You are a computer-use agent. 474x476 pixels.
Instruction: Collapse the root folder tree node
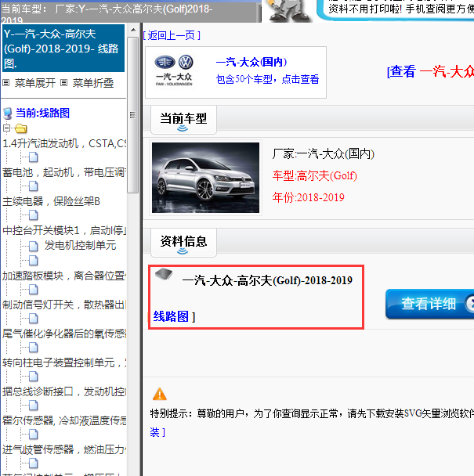pos(6,128)
